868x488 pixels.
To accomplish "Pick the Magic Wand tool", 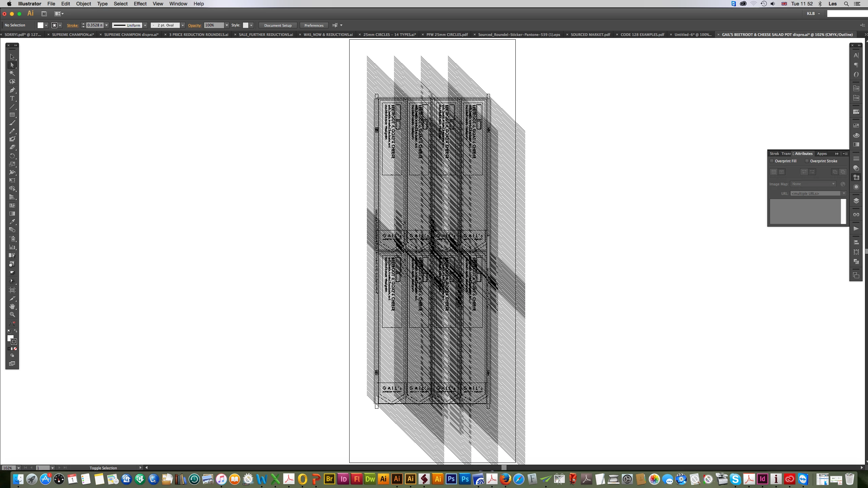I will click(12, 73).
